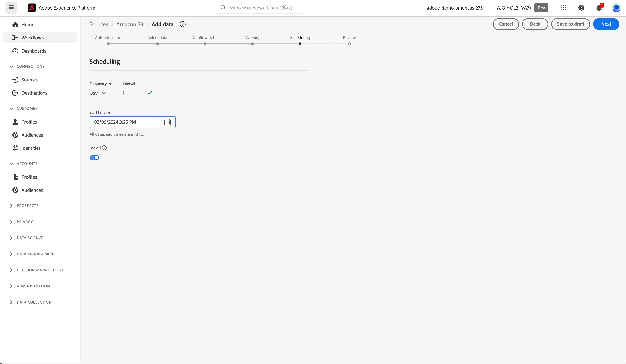Click Save as draft

click(570, 24)
